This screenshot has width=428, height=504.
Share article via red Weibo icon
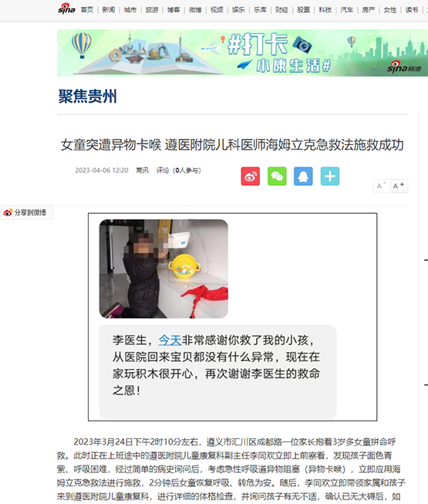pos(251,176)
